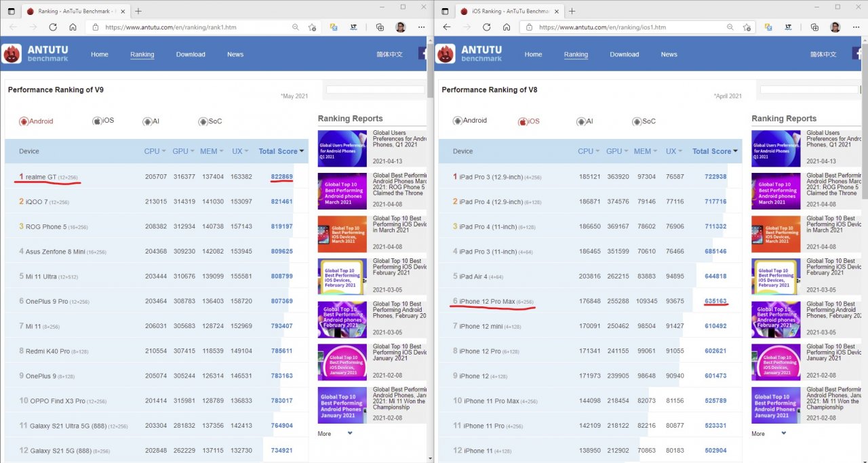The image size is (868, 463).
Task: Open March 2021 Android top 10 thumbnail, left window
Action: (x=342, y=192)
